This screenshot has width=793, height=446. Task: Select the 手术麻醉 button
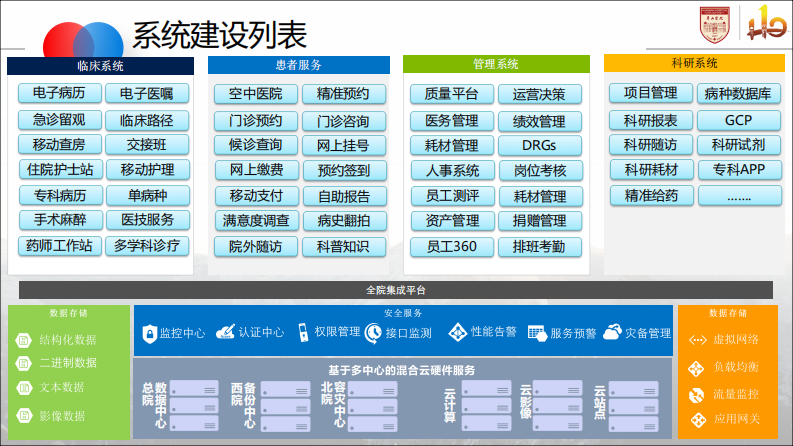(60, 220)
